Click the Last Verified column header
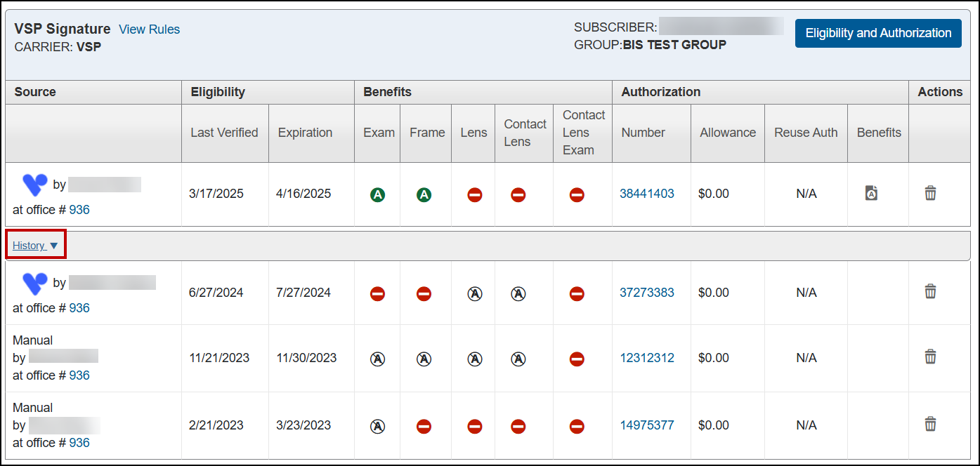980x466 pixels. click(225, 133)
